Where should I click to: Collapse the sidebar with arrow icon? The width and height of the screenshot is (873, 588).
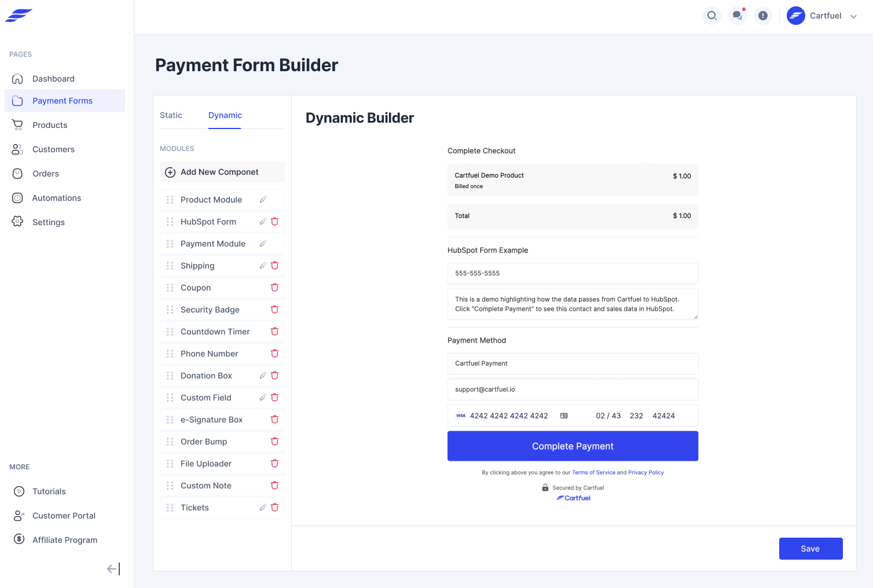pos(113,569)
